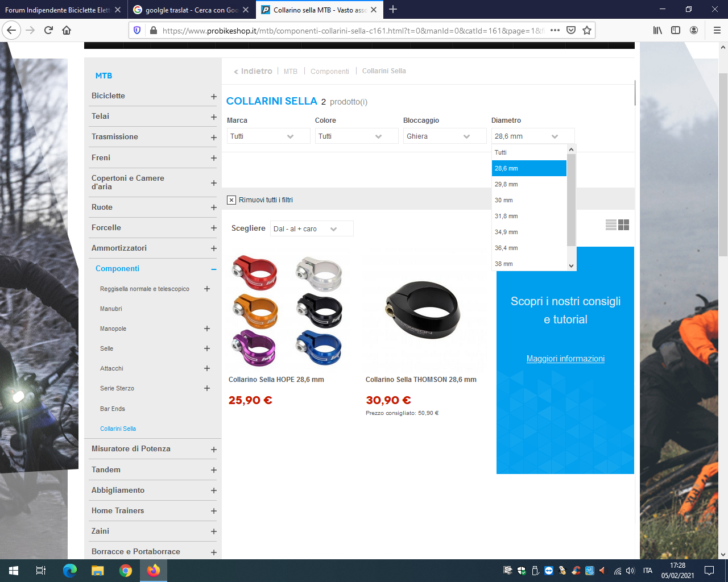The image size is (728, 582).
Task: Close the Collarino sella MTB tab
Action: 374,10
